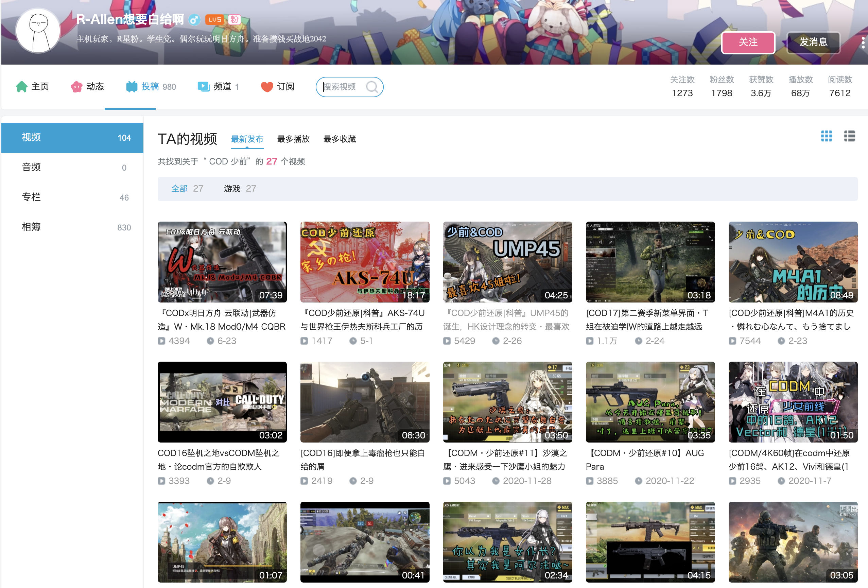
Task: Open title [COD少前还原|科普]M4A1的历史
Action: point(792,320)
